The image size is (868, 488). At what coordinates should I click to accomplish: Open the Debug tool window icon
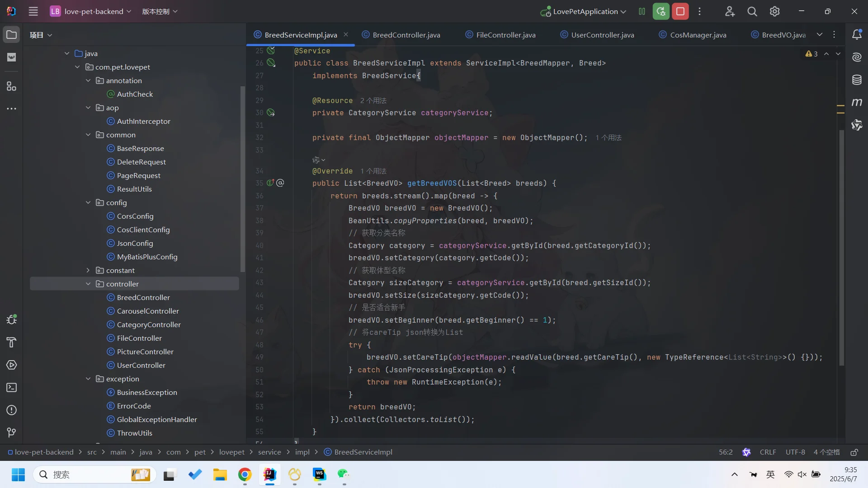pos(12,319)
